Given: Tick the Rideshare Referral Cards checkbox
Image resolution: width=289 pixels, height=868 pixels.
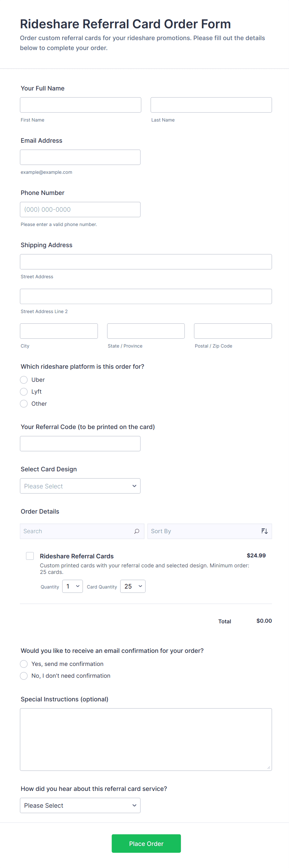Looking at the screenshot, I should [30, 556].
